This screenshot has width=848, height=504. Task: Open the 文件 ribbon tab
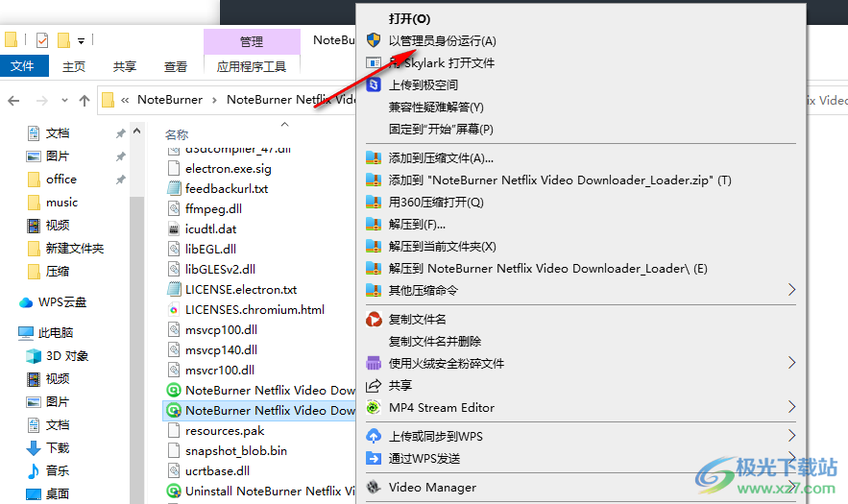pyautogui.click(x=22, y=66)
